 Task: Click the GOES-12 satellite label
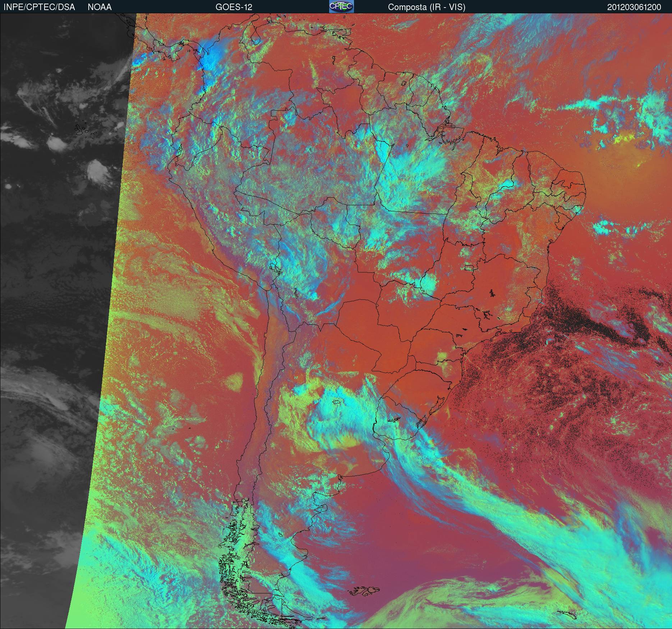tap(234, 7)
